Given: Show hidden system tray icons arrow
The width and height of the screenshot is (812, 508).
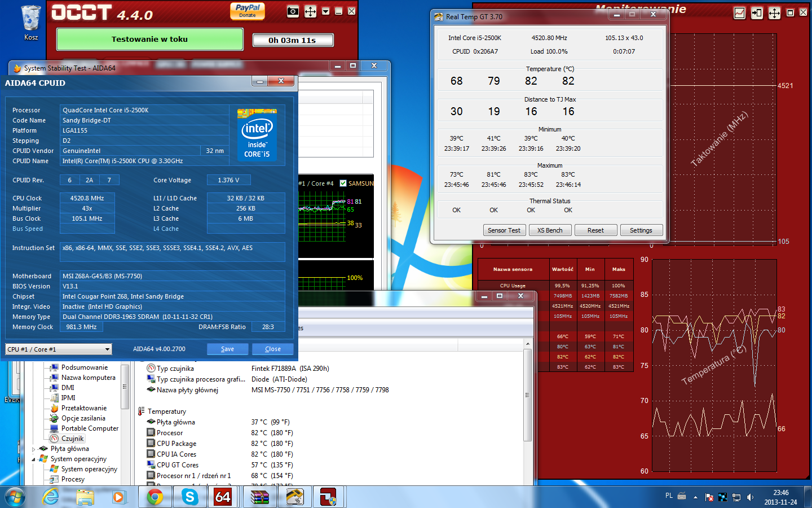Looking at the screenshot, I should [x=695, y=497].
